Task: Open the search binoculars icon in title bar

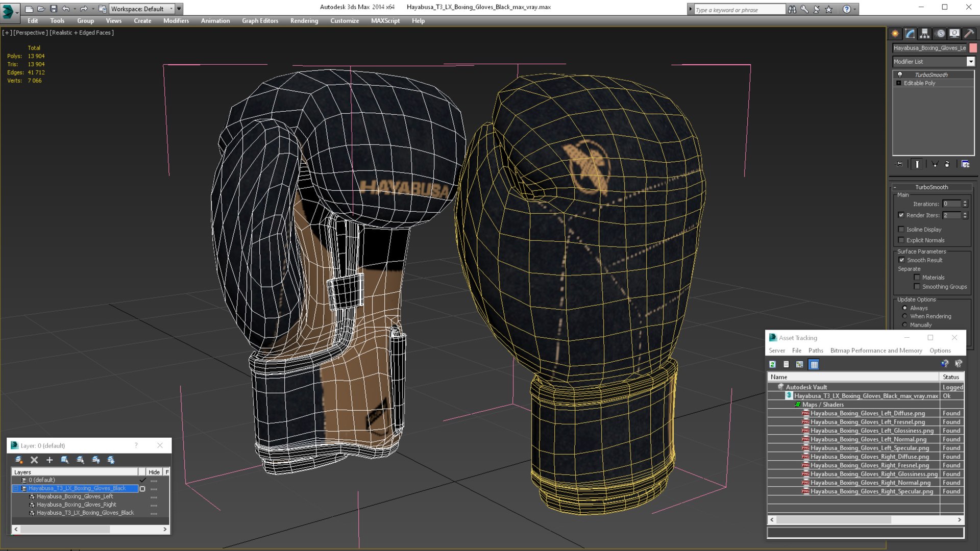Action: tap(792, 9)
